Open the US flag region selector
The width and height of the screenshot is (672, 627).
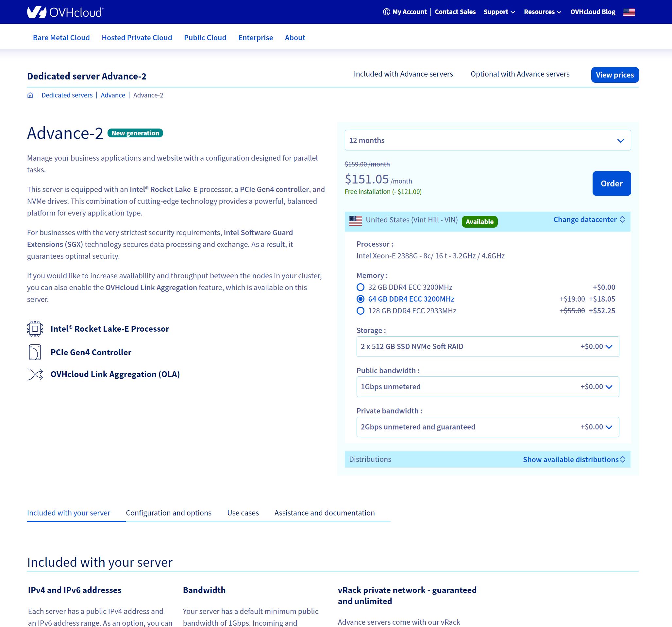[629, 12]
